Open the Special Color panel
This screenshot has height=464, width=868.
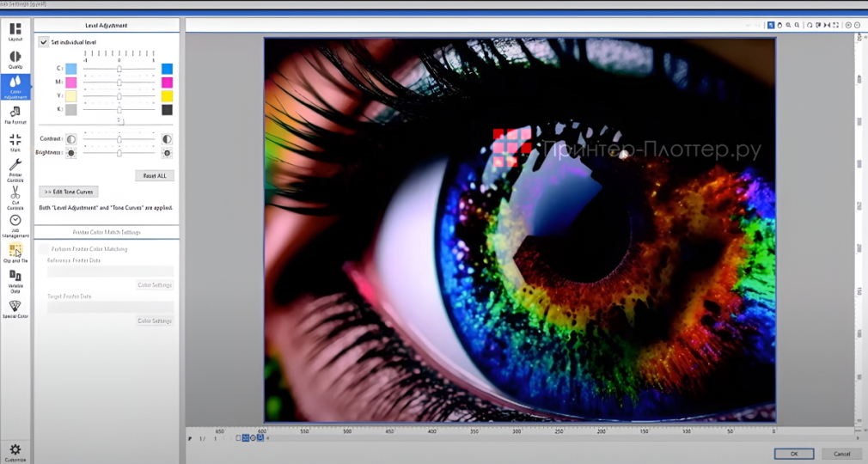(x=15, y=308)
